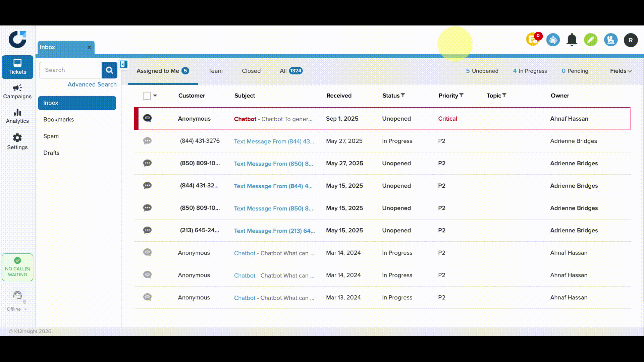
Task: Expand the Fields dropdown
Action: pos(621,71)
